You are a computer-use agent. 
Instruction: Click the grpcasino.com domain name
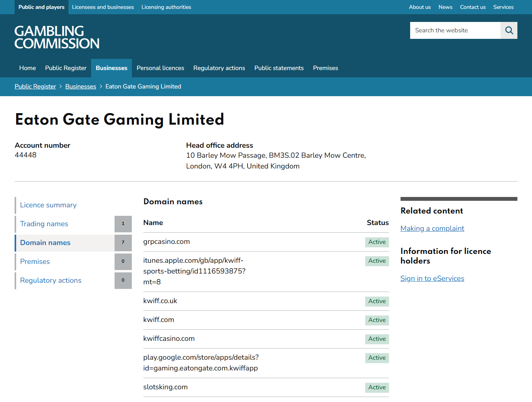coord(166,242)
